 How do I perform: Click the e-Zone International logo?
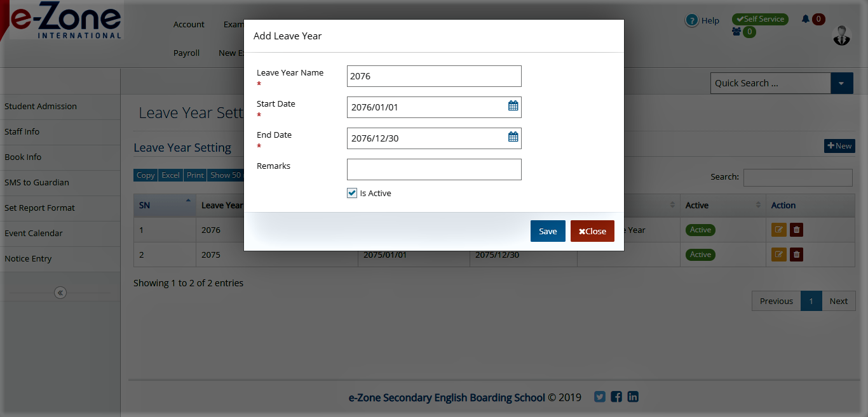click(67, 20)
